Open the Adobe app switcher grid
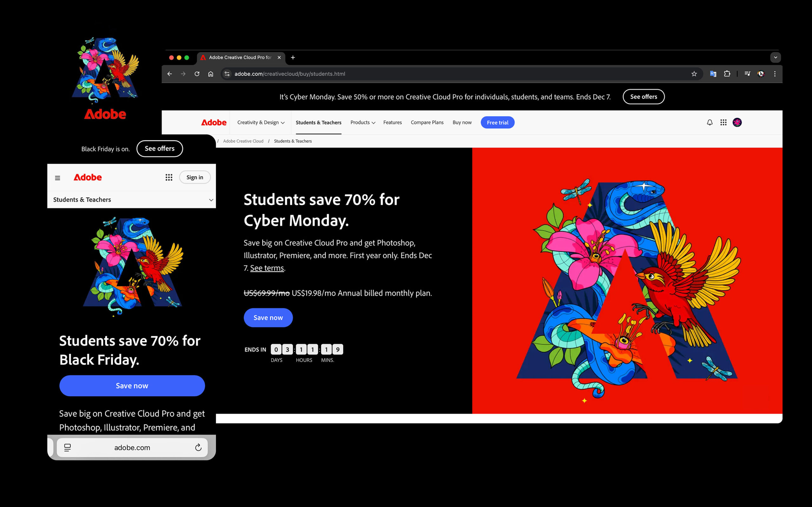 pyautogui.click(x=723, y=122)
